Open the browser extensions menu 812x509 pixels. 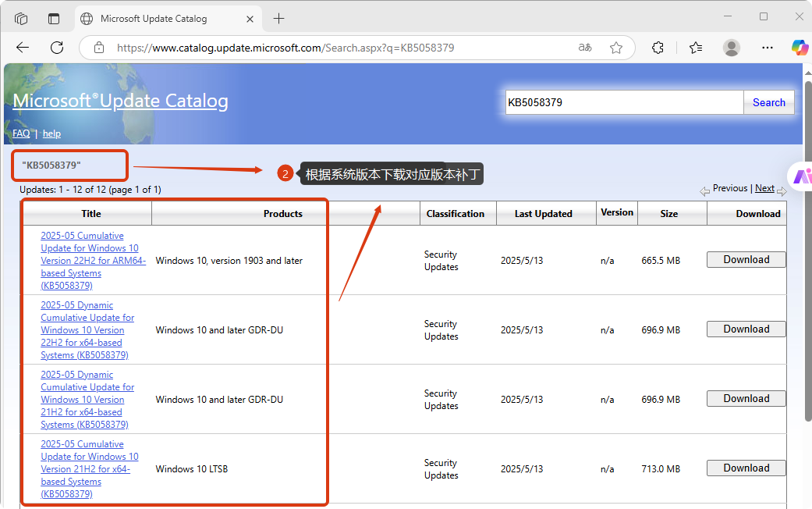[x=658, y=48]
